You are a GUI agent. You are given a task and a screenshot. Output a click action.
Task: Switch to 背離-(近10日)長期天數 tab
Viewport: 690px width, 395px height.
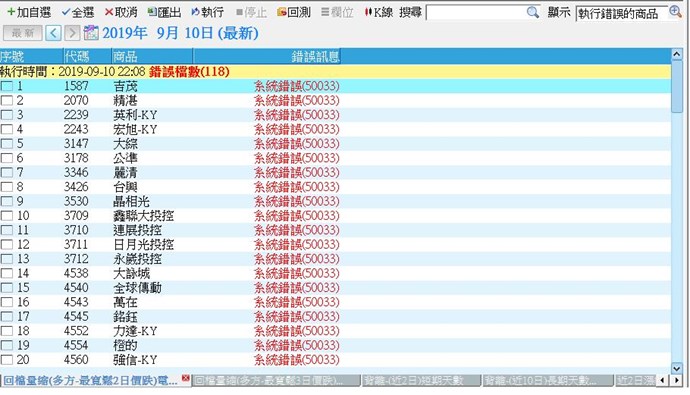(548, 381)
